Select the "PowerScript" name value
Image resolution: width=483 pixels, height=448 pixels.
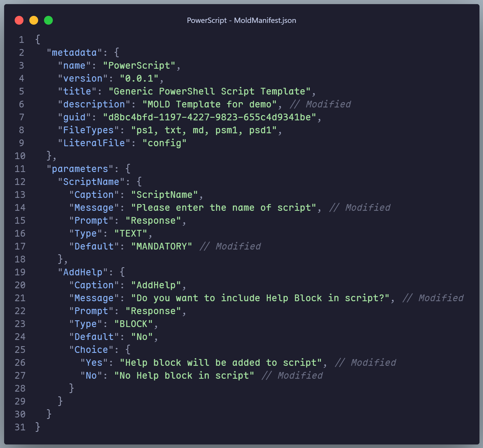139,65
